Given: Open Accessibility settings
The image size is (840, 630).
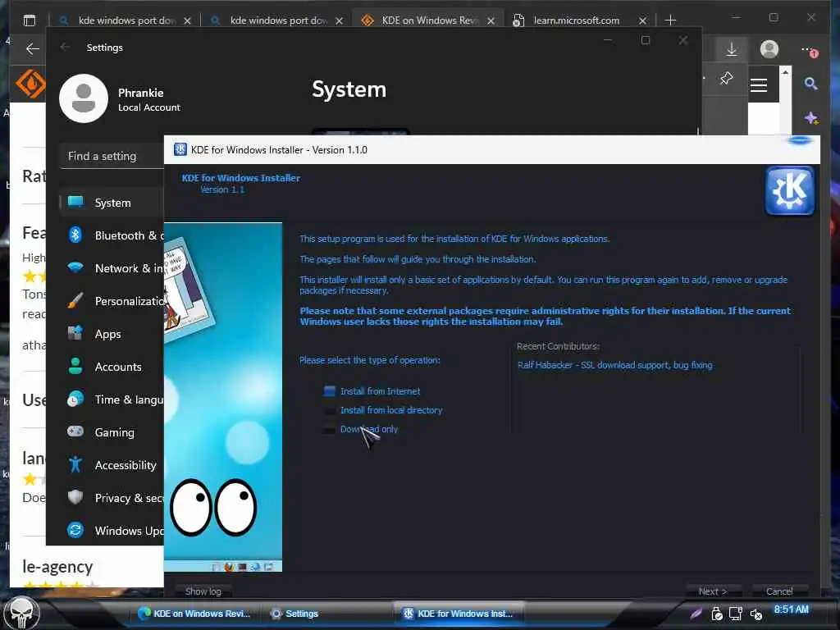Looking at the screenshot, I should pos(112,465).
